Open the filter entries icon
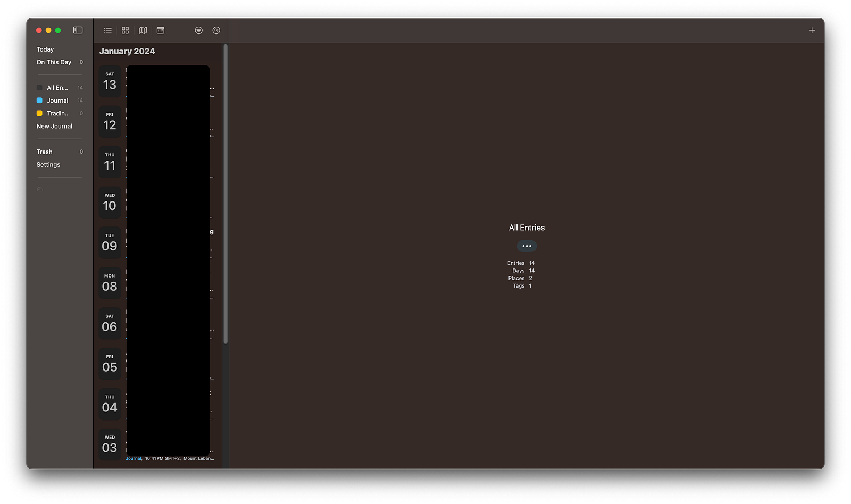This screenshot has height=504, width=851. coord(198,30)
